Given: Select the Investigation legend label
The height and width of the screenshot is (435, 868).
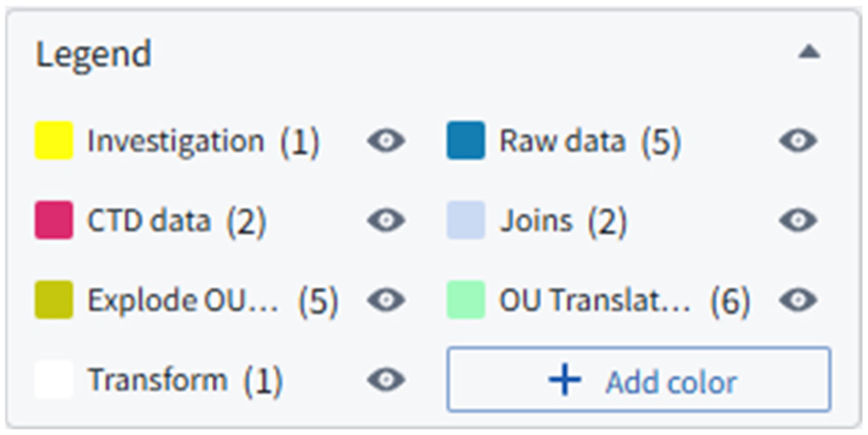Looking at the screenshot, I should [176, 141].
